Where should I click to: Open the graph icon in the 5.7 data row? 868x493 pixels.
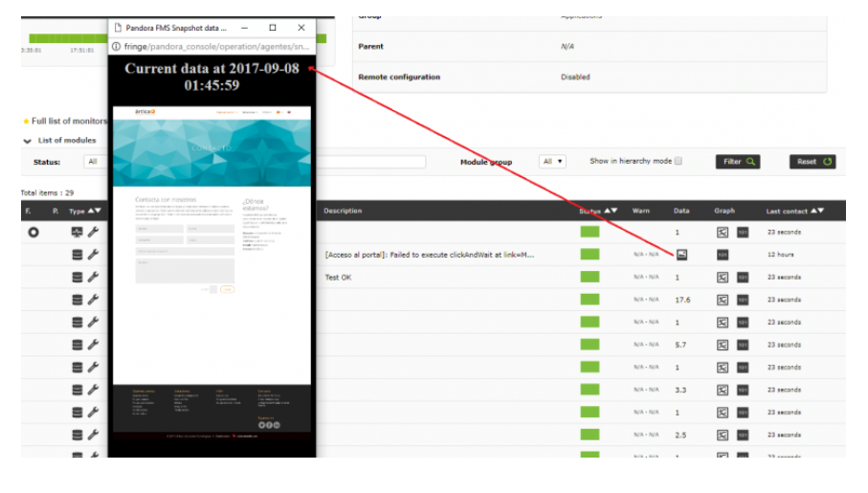coord(723,345)
